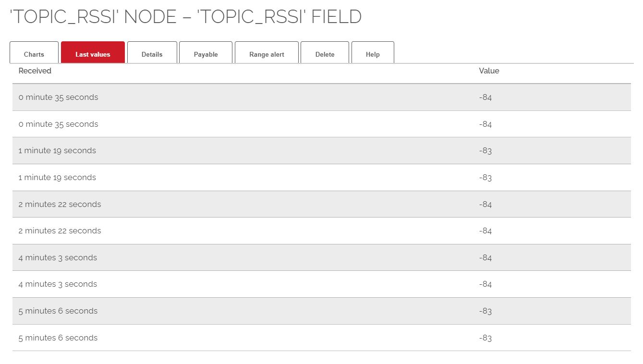Click the -83 value in the shaded '5 minutes 6 seconds' row
This screenshot has height=364, width=643.
(485, 311)
